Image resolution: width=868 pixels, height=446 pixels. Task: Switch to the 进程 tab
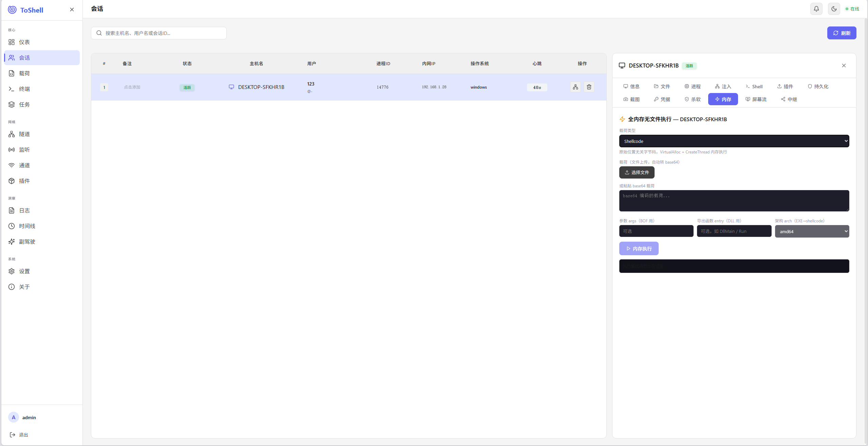pos(693,87)
